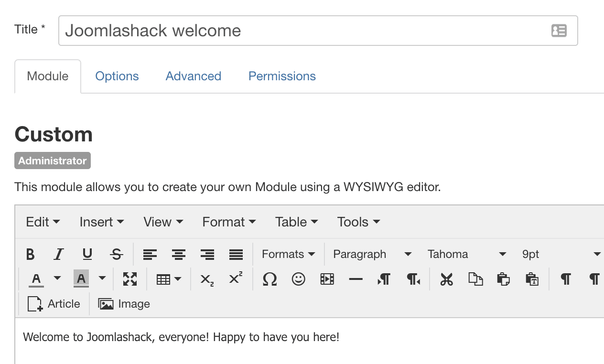The image size is (604, 364).
Task: Click the 'Custom' heading
Action: pos(54,134)
